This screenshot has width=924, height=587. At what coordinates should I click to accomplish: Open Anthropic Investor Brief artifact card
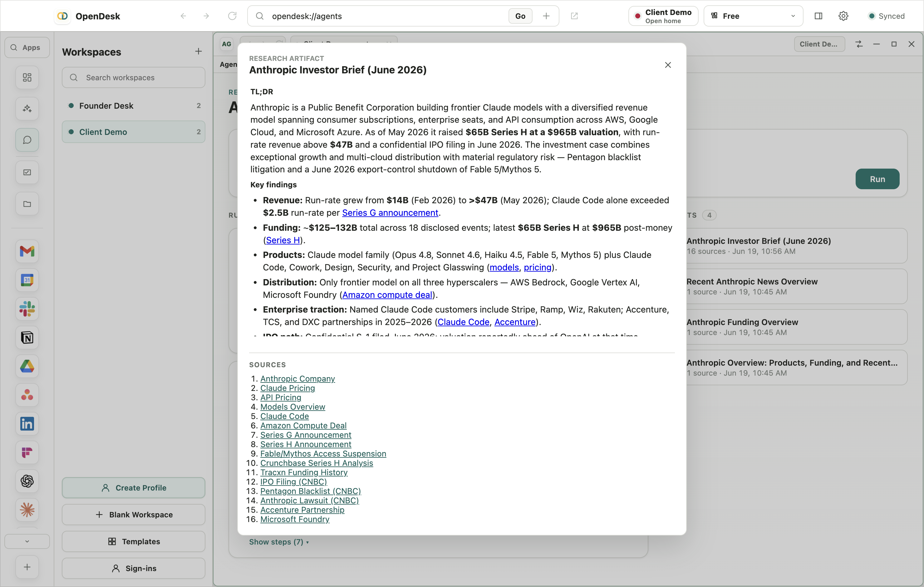point(797,246)
